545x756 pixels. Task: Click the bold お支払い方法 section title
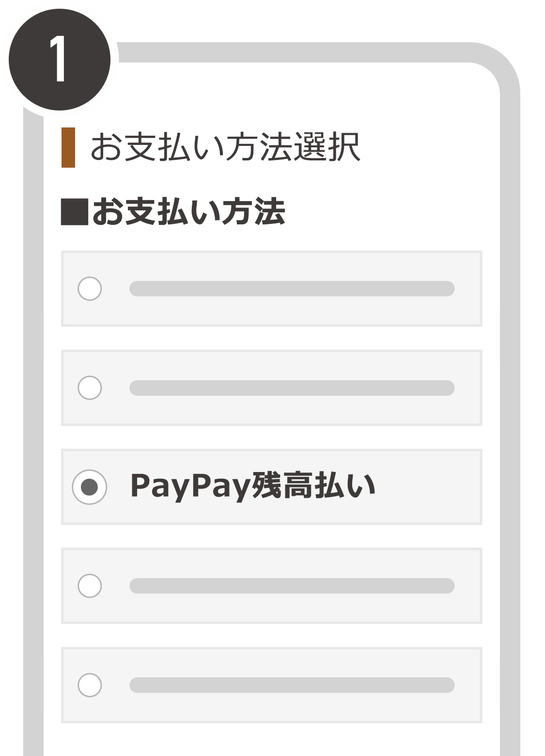click(189, 212)
